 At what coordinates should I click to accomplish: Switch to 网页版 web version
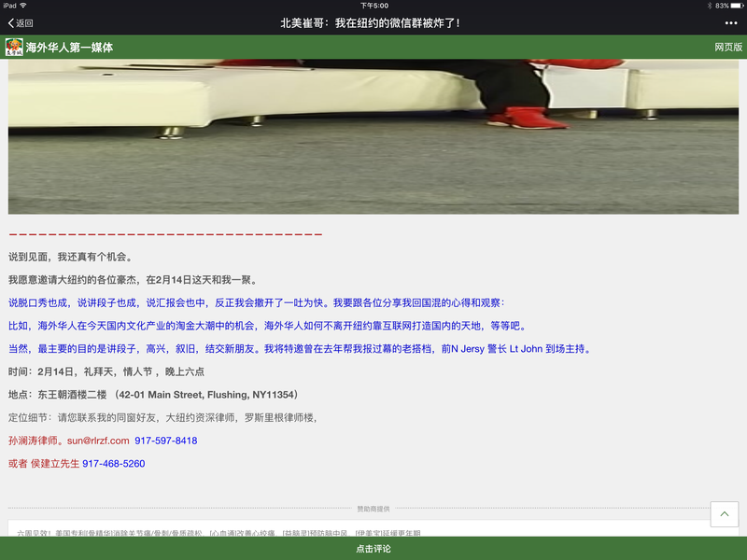pos(727,47)
